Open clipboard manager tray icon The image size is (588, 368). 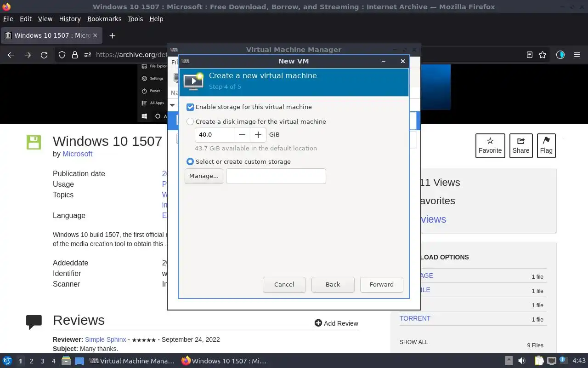click(539, 361)
